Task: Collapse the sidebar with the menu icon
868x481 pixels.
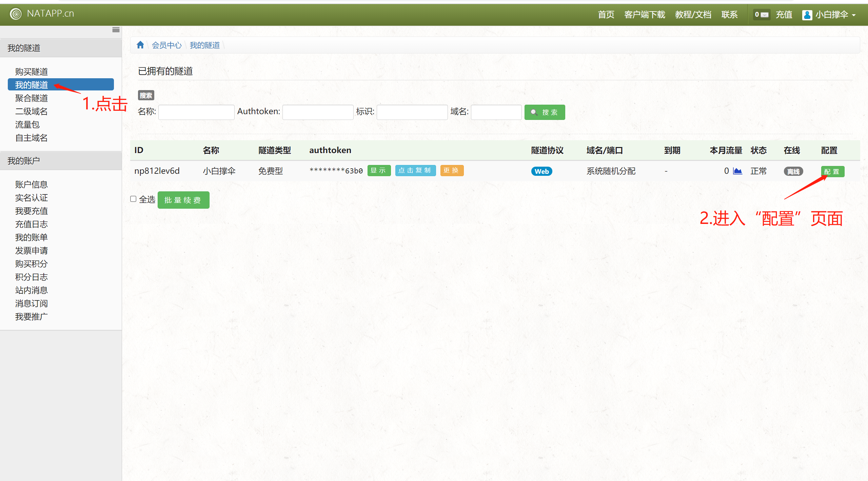Action: (x=116, y=30)
